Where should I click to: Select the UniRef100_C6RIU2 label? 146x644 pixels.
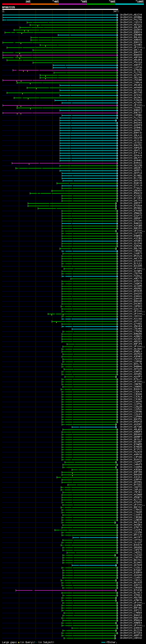131,638
